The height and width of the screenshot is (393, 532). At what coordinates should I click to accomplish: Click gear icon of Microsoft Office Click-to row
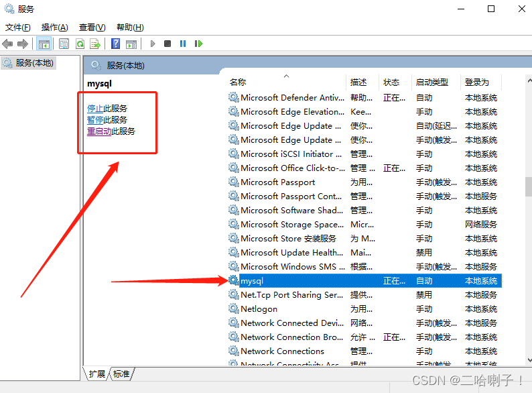pyautogui.click(x=233, y=168)
